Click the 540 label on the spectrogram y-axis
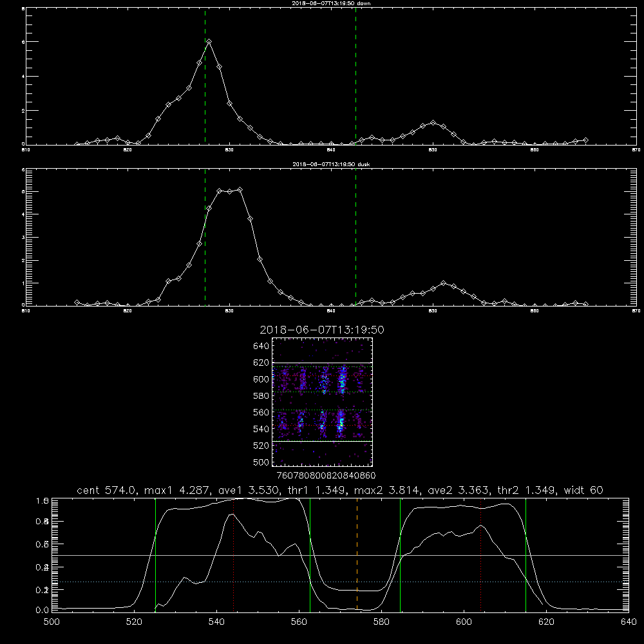 pos(261,429)
